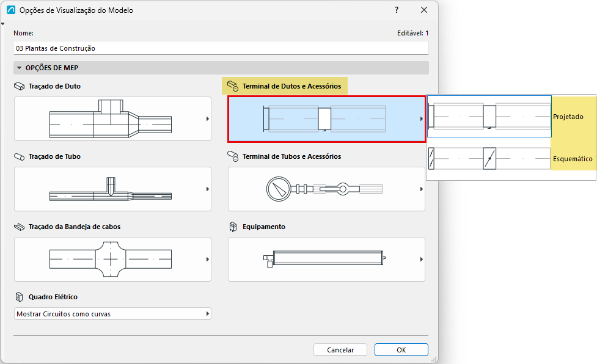Click the Traçado de Tubo section icon
597x364 pixels.
[x=20, y=157]
